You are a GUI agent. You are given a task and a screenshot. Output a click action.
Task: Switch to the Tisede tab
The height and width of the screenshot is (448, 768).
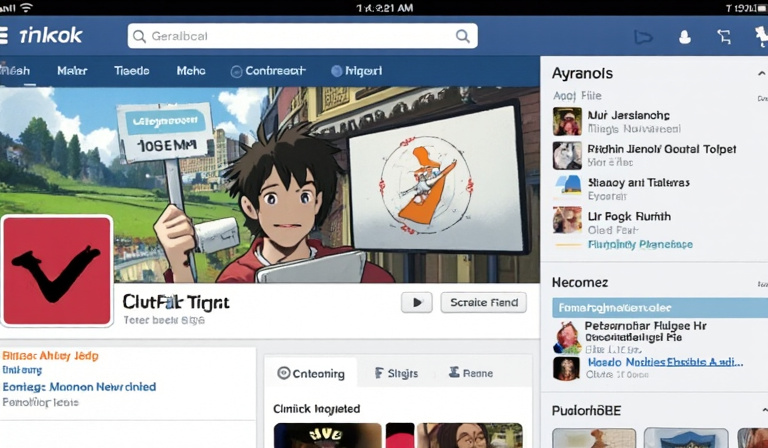point(132,71)
